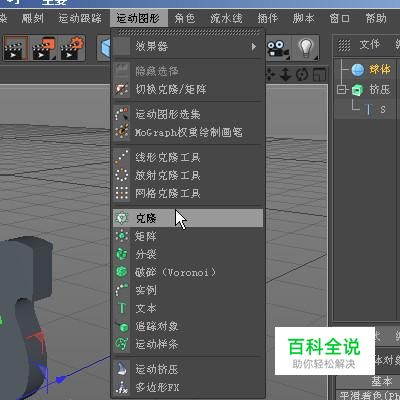Click the 多边形FX icon
Viewport: 400px width, 400px height.
click(121, 387)
